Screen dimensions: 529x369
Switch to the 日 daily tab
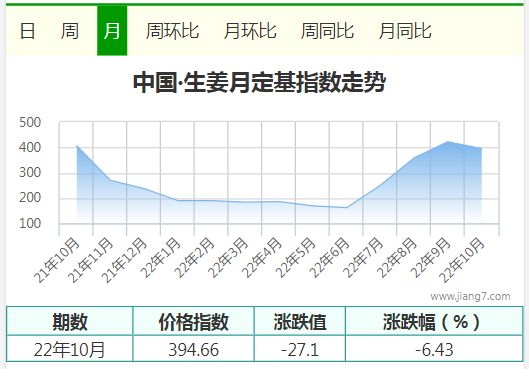[27, 31]
